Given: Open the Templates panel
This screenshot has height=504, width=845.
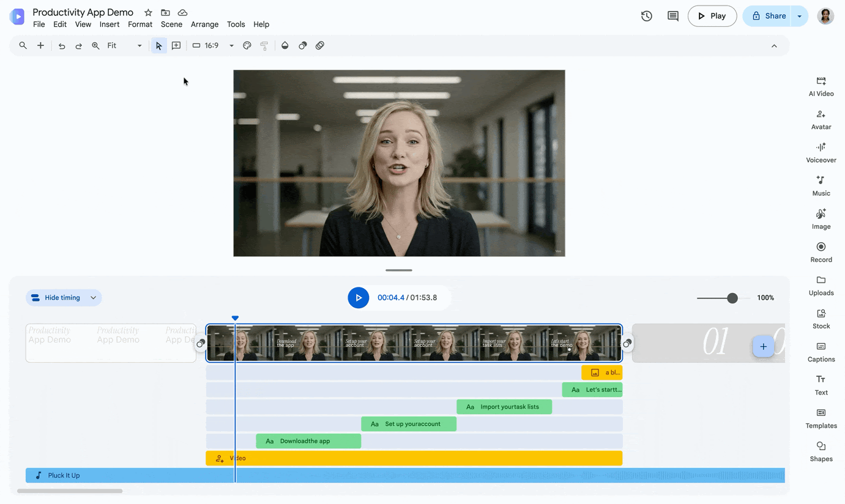Looking at the screenshot, I should [821, 418].
